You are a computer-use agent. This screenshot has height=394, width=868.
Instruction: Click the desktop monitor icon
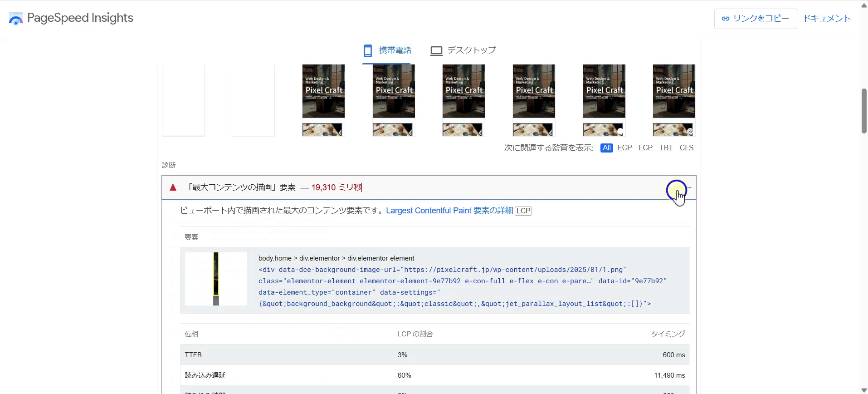click(436, 50)
